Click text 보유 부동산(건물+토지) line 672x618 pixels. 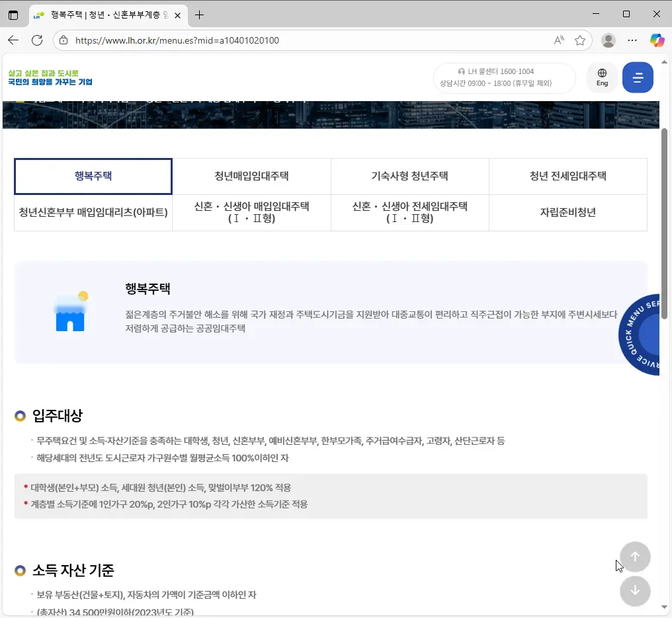click(x=146, y=595)
